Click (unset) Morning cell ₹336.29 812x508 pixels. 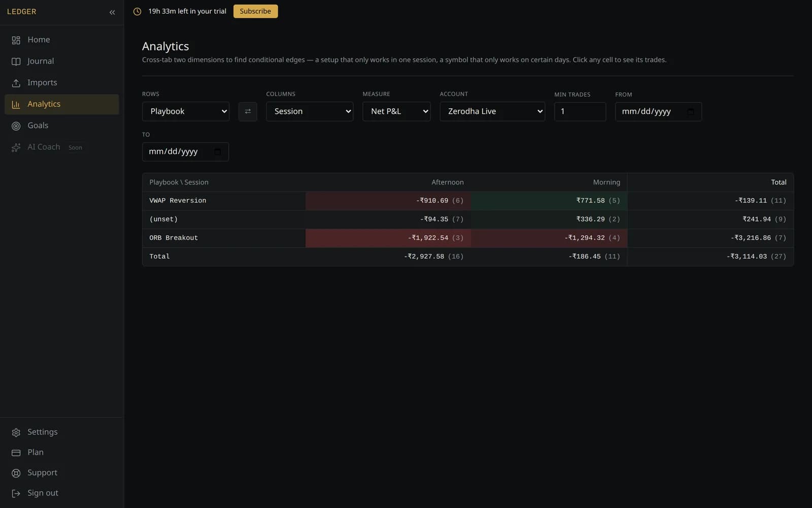pyautogui.click(x=549, y=219)
